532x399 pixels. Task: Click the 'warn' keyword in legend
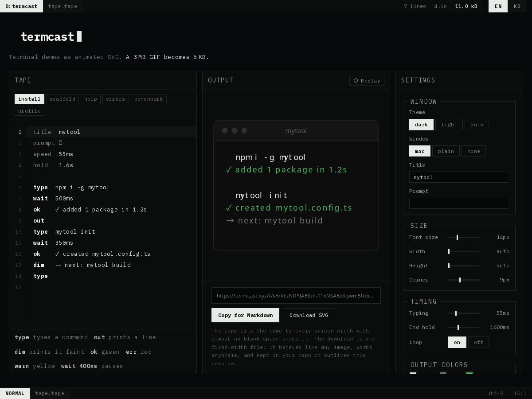[x=22, y=366]
